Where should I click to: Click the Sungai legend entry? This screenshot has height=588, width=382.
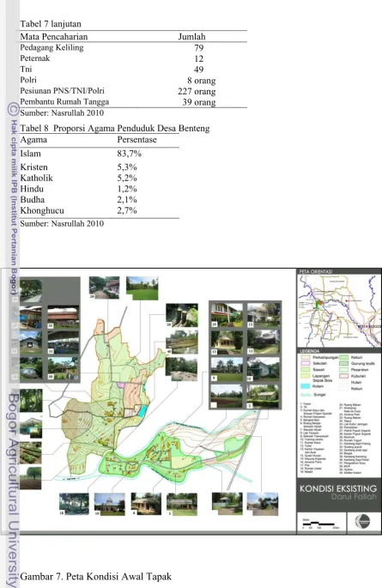pyautogui.click(x=313, y=395)
